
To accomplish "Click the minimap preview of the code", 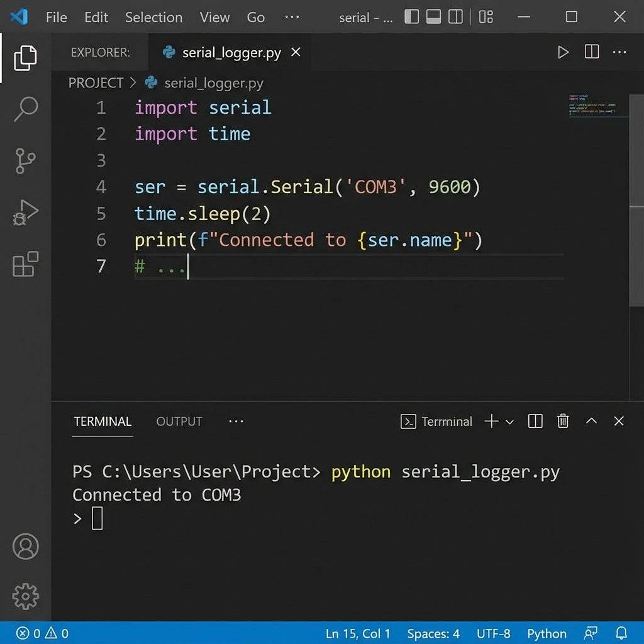I will tap(594, 107).
